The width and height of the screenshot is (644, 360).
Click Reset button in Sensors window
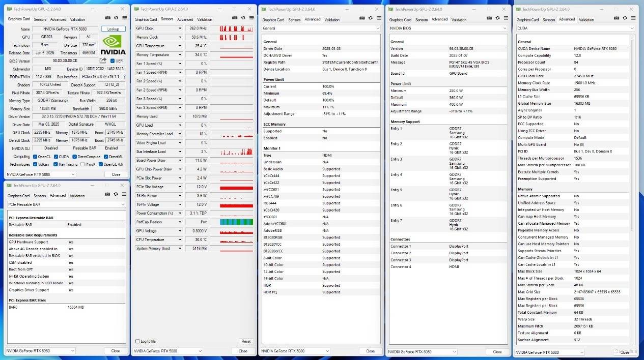[x=246, y=341]
